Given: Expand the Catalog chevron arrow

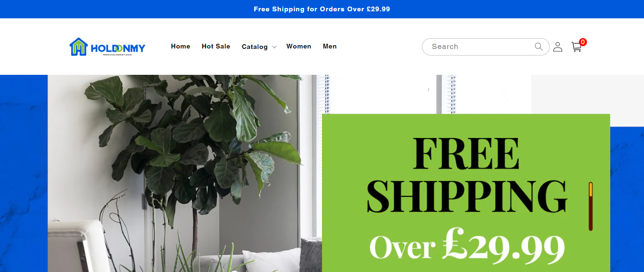Looking at the screenshot, I should 274,47.
